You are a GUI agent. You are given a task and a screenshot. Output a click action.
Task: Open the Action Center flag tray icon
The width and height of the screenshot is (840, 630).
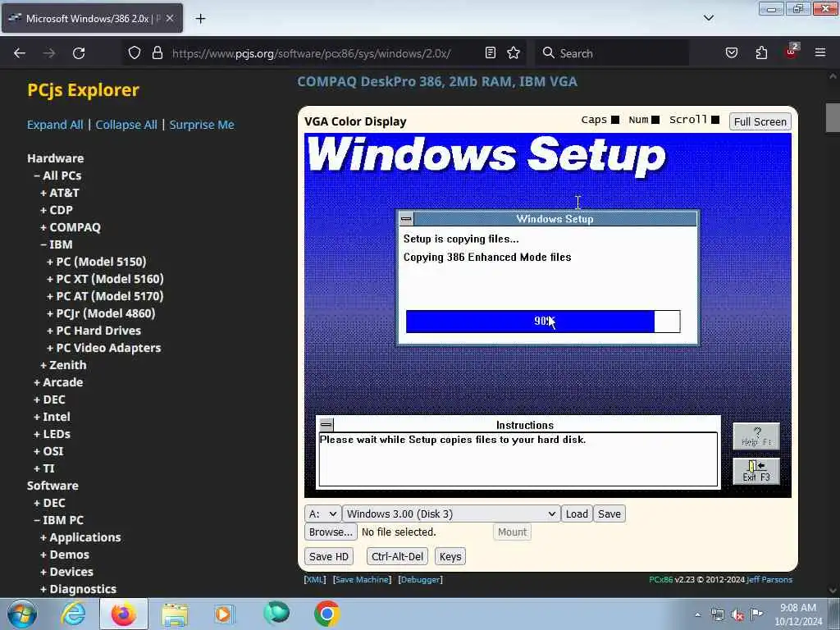click(756, 614)
